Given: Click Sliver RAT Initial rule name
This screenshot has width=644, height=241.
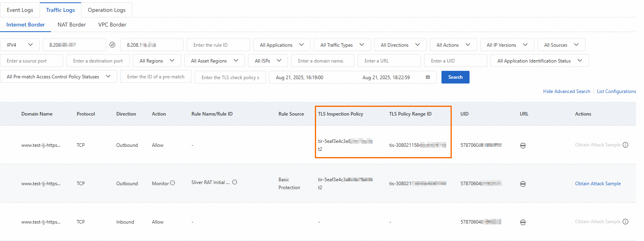Looking at the screenshot, I should click(210, 182).
